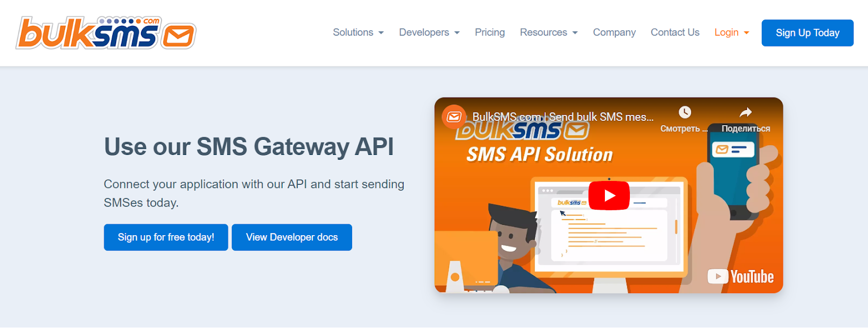Screen dimensions: 868x330
Task: Click the YouTube logo on video
Action: click(741, 277)
